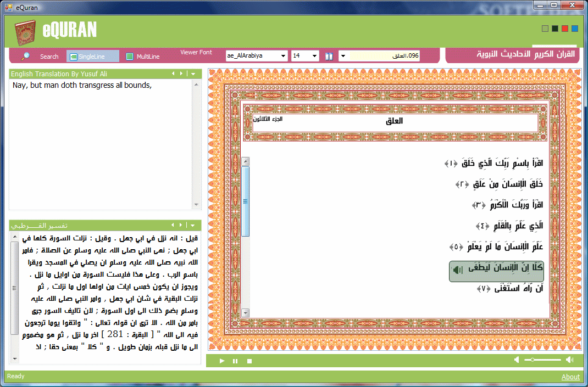Open the Arabic Quran and Hadith tab
Image resolution: width=588 pixels, height=387 pixels.
525,54
